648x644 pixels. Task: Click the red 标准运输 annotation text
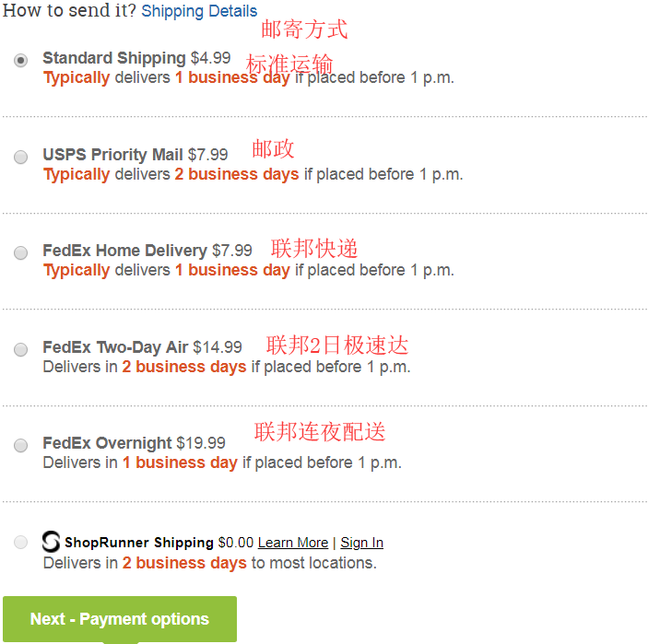coord(289,64)
